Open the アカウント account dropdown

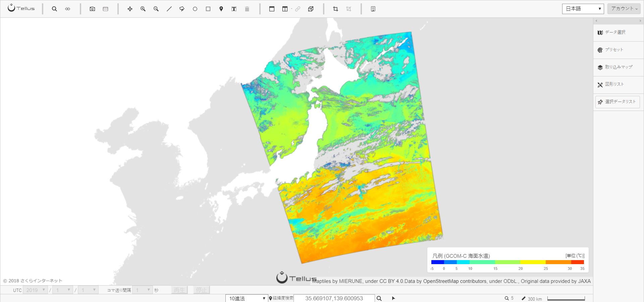pyautogui.click(x=624, y=9)
